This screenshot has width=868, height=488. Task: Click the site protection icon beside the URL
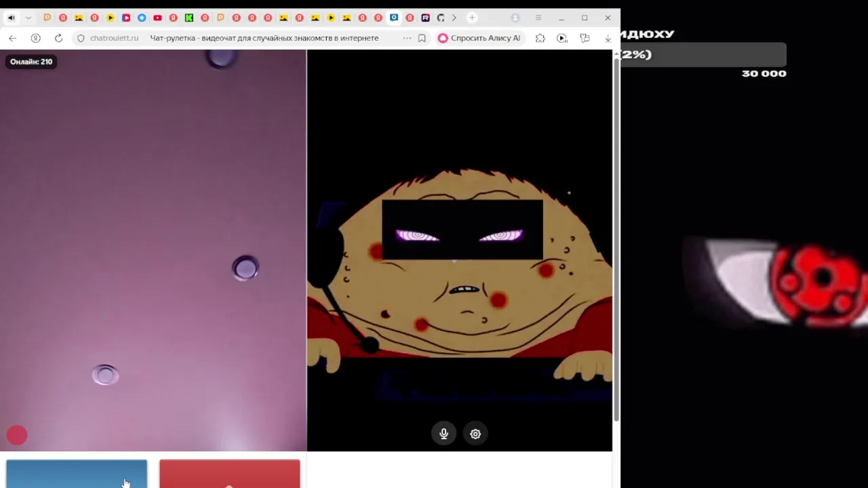coord(81,38)
